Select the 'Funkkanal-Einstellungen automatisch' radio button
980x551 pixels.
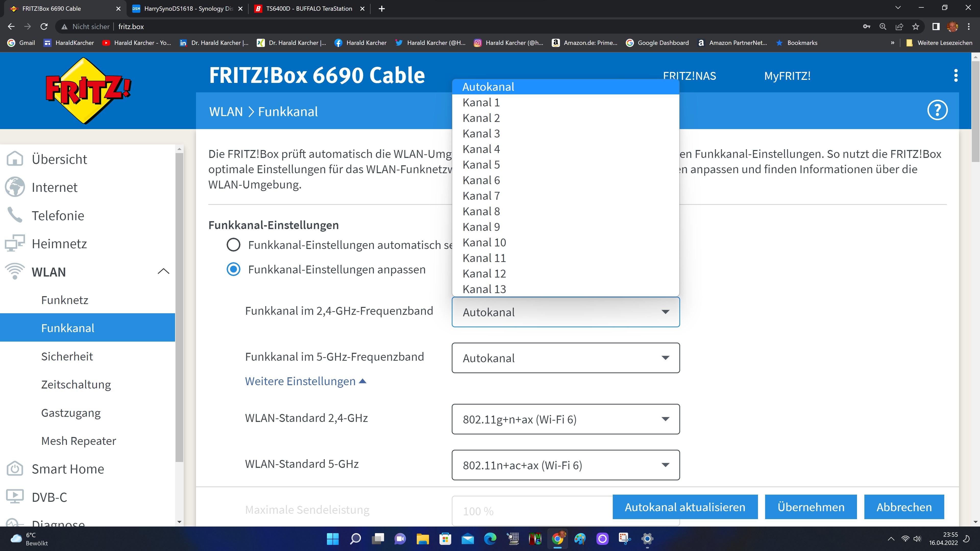coord(233,245)
